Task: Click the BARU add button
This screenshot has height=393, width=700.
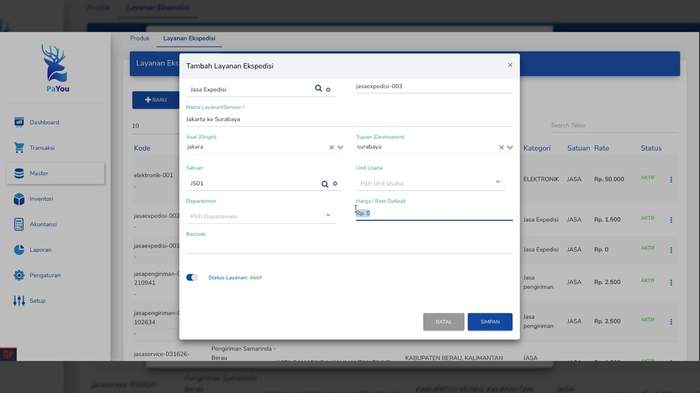Action: pos(155,100)
